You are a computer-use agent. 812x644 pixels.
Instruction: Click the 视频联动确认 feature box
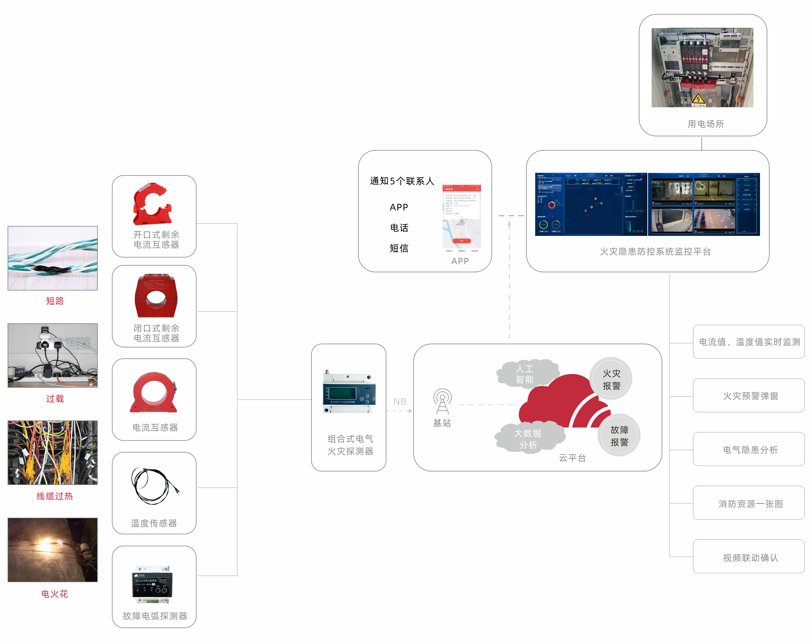tap(748, 557)
